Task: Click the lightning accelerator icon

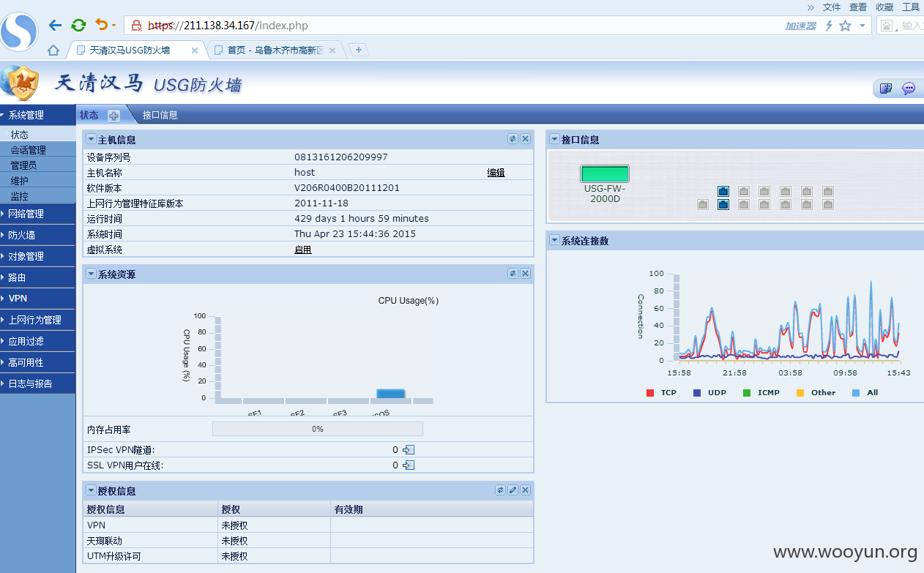Action: pos(829,26)
